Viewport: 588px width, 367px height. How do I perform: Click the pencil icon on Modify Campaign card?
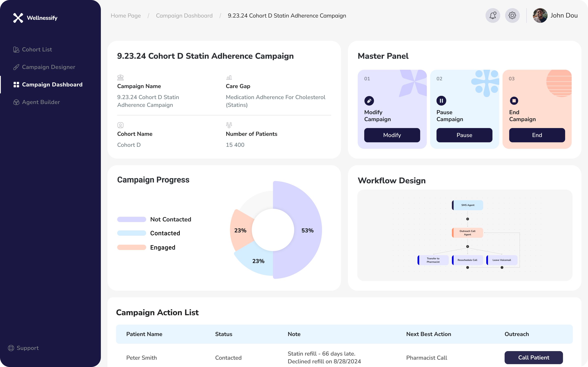coord(369,101)
